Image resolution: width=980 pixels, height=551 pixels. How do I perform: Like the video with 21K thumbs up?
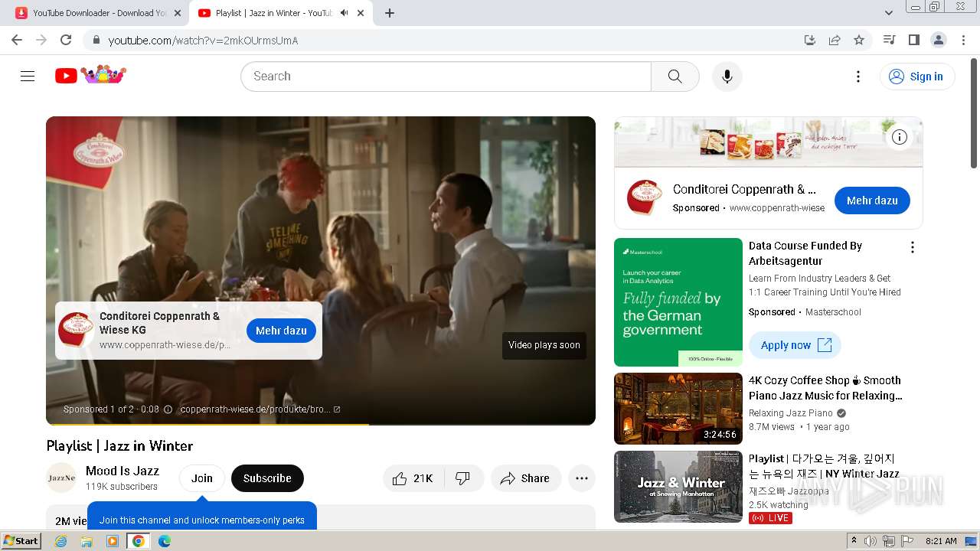pos(413,478)
